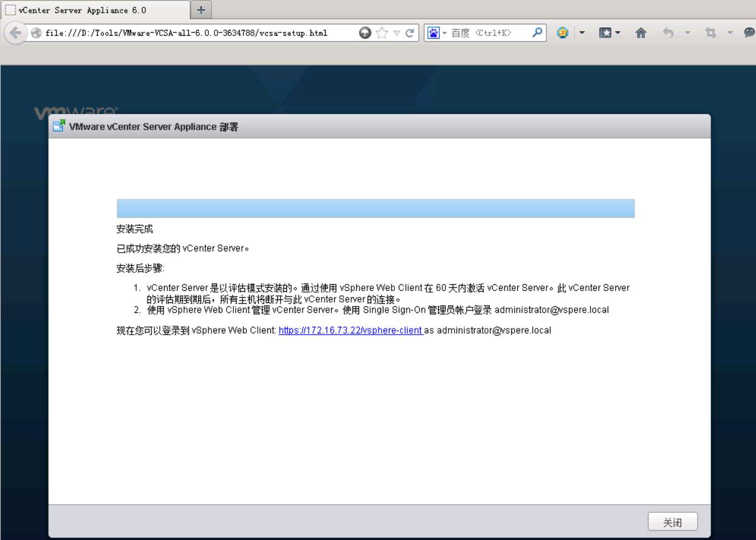The width and height of the screenshot is (756, 540).
Task: Click the 现在您可以登录到 vSphere Web Client text
Action: coord(197,330)
